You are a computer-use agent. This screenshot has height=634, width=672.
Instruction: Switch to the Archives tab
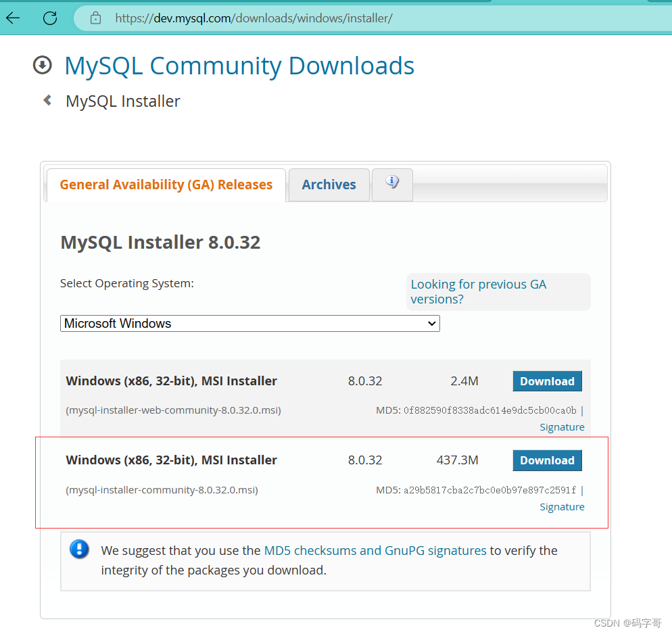(x=329, y=185)
